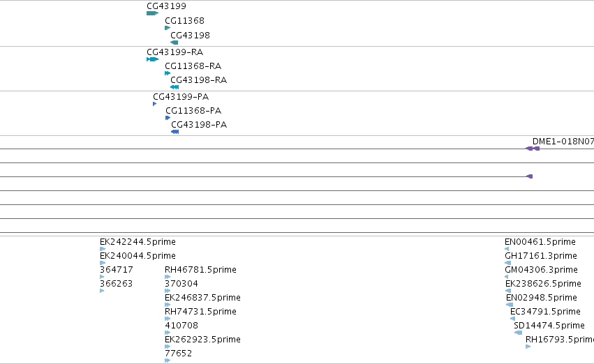This screenshot has width=594, height=364.
Task: Select the CG43198-RA transcript glyph
Action: (x=175, y=87)
